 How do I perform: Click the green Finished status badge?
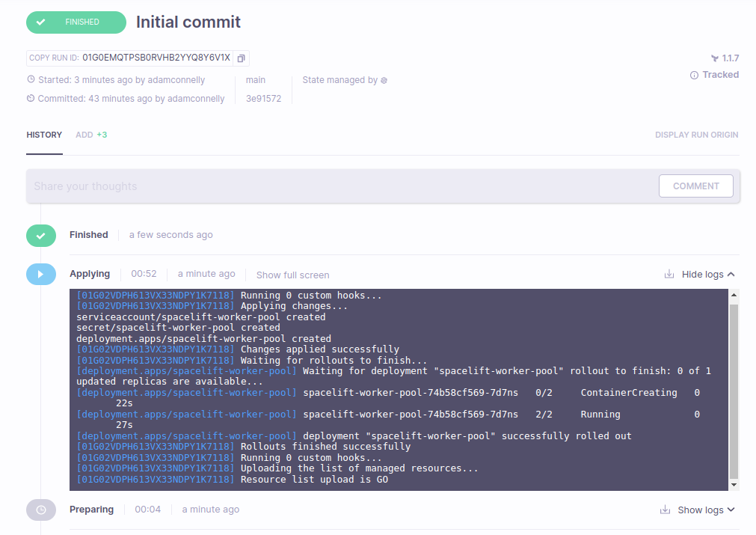click(x=76, y=22)
